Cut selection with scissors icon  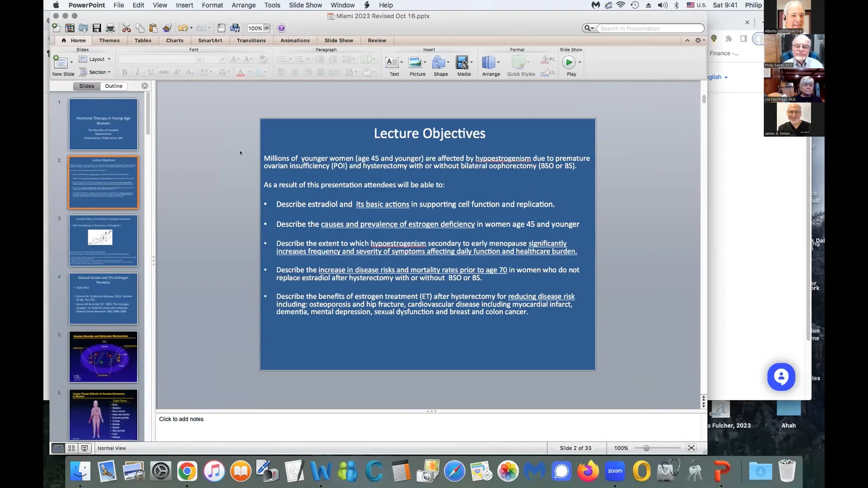127,28
